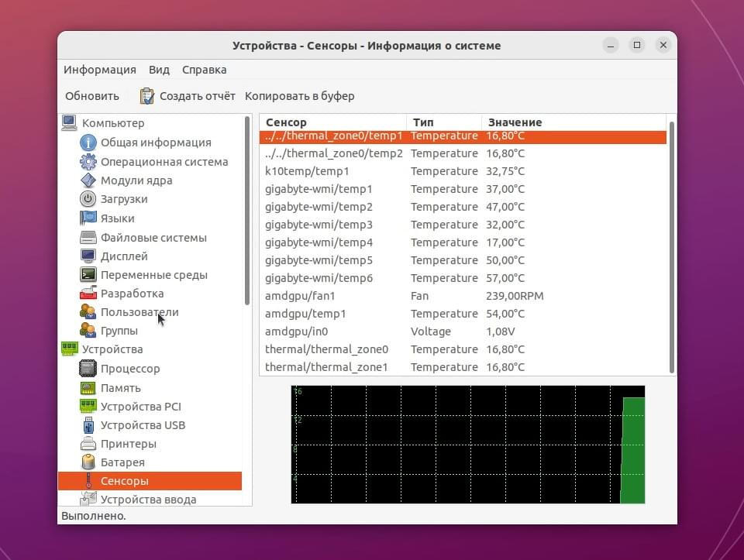This screenshot has height=560, width=744.
Task: Click the Память memory icon
Action: coord(88,388)
